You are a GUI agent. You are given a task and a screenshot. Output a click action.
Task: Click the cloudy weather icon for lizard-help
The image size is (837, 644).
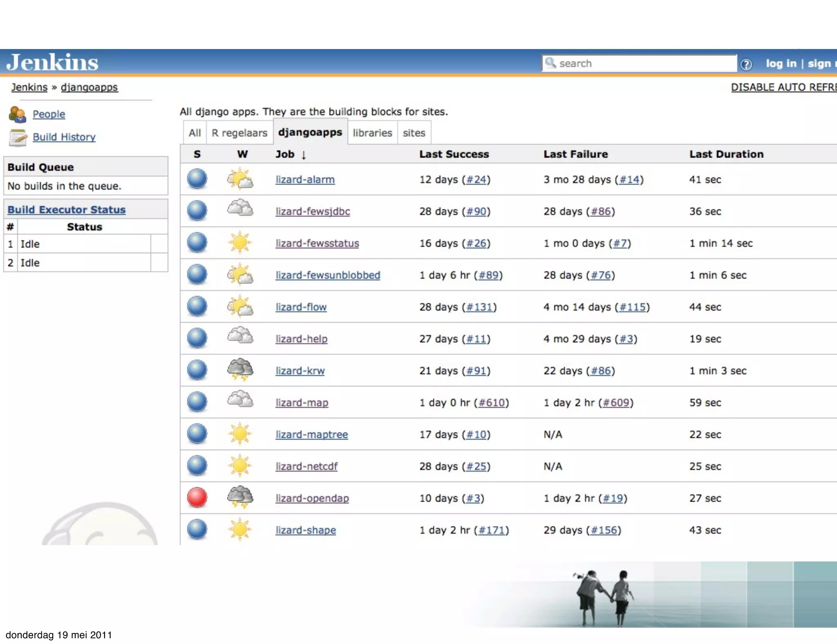[x=240, y=335]
